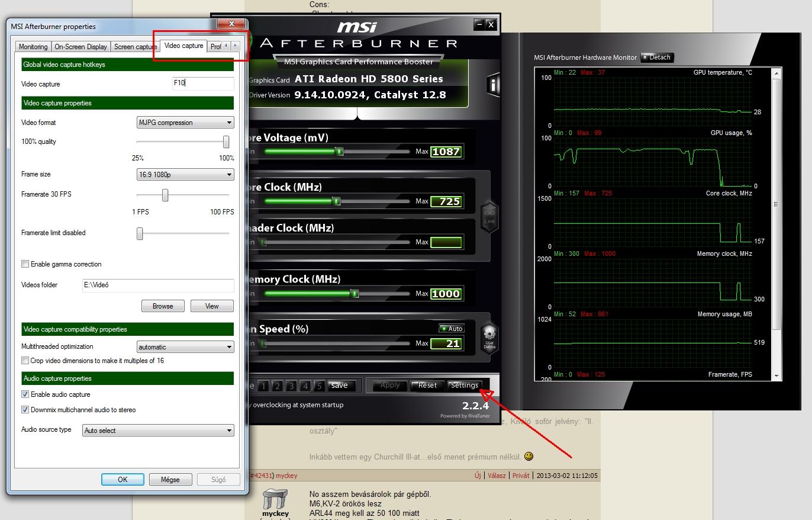The height and width of the screenshot is (520, 812).
Task: Click the Shader Clock slider track
Action: point(336,242)
